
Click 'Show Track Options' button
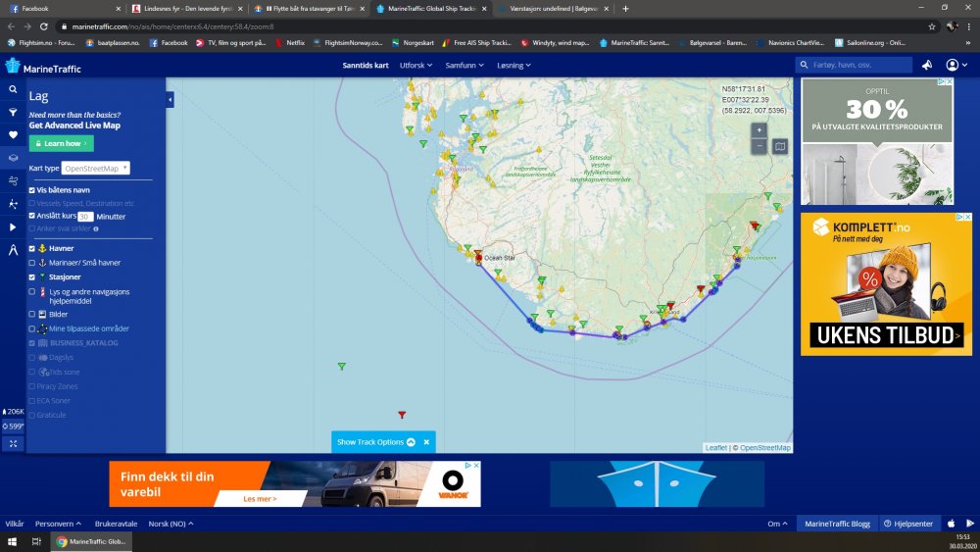point(375,442)
